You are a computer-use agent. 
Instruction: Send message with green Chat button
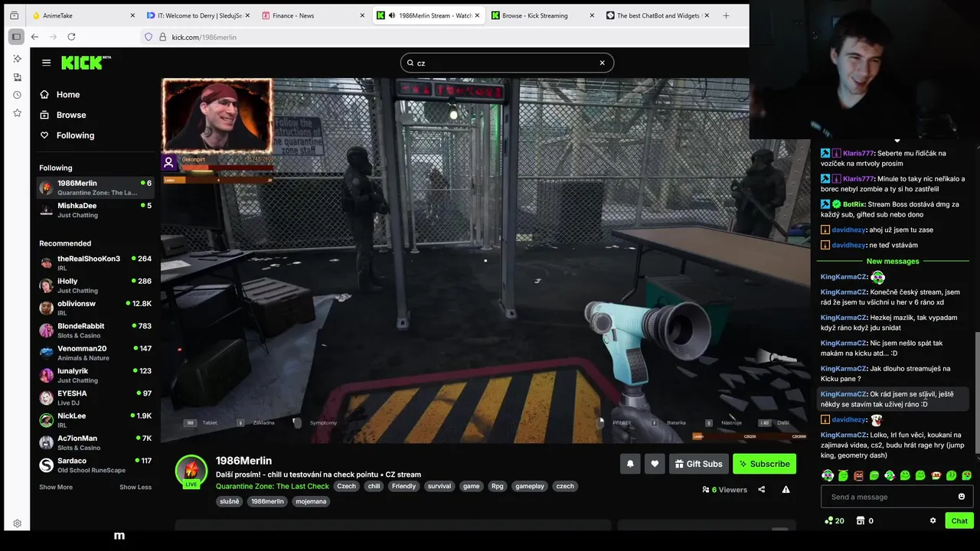tap(959, 520)
